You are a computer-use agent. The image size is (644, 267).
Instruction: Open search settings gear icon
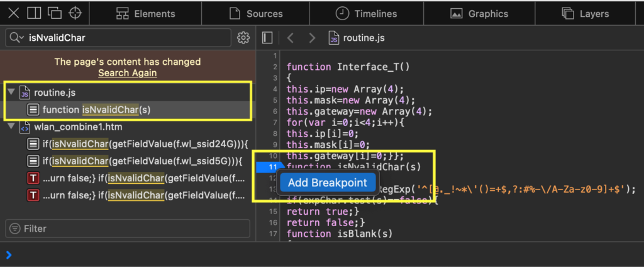click(243, 38)
